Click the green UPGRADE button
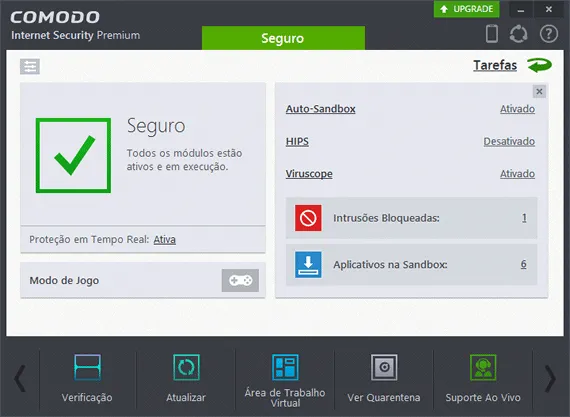 point(466,9)
